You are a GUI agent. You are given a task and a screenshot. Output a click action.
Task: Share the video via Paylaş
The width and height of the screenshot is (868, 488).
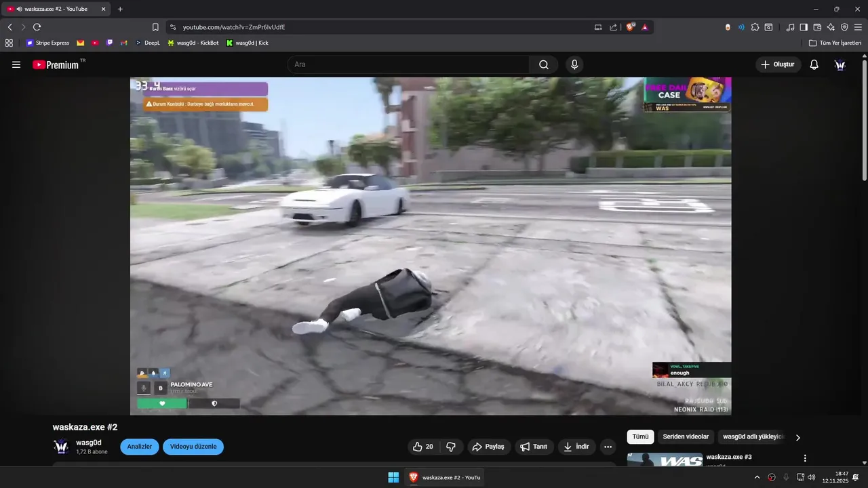(x=489, y=447)
